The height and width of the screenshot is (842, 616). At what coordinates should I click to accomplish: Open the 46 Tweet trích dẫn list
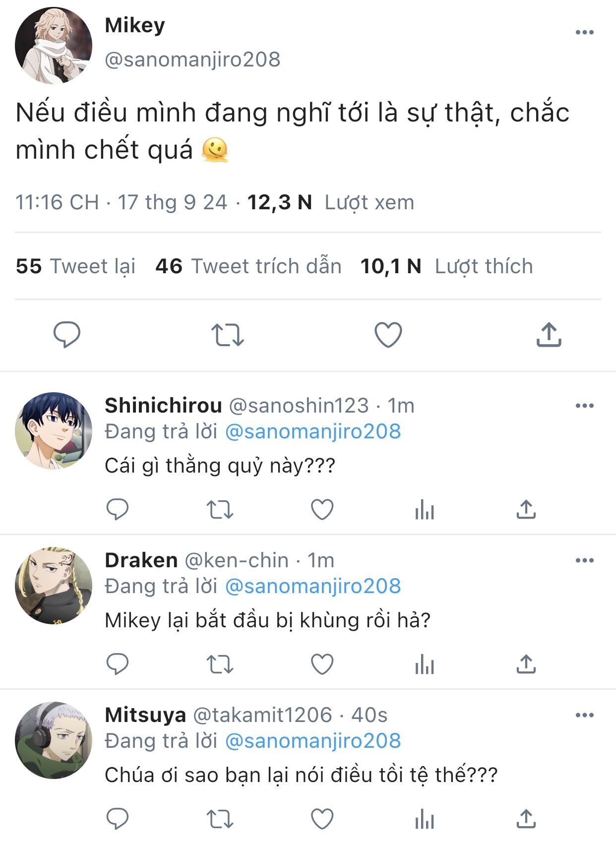click(248, 266)
